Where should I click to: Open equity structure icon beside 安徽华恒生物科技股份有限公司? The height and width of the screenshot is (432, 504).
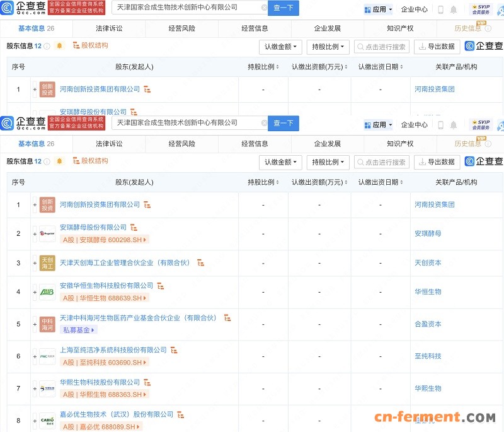(161, 286)
